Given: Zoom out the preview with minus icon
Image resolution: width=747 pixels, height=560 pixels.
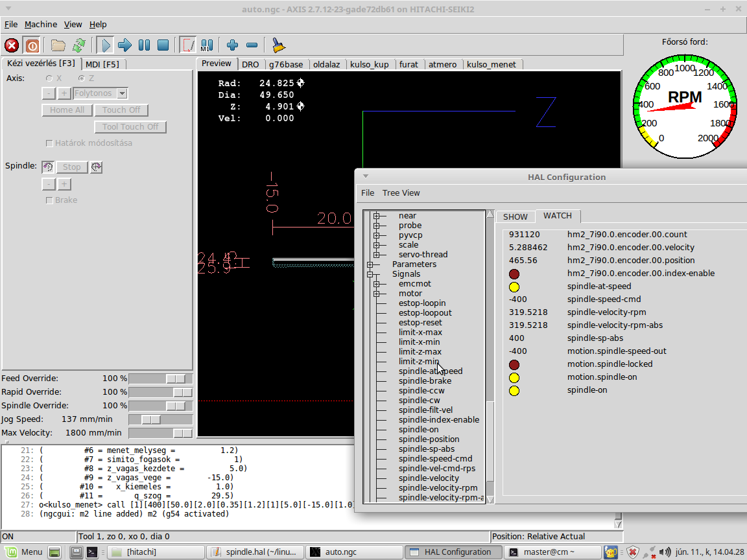Looking at the screenshot, I should tap(252, 45).
